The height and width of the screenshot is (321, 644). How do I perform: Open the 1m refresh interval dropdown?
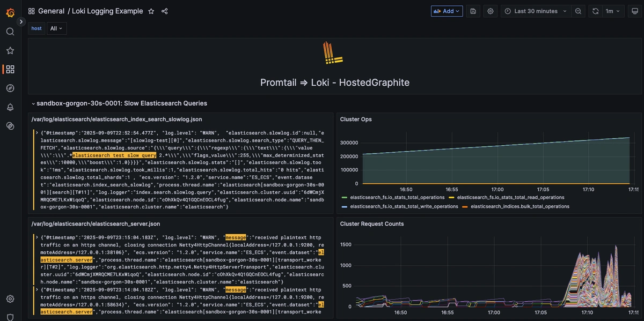(x=613, y=11)
